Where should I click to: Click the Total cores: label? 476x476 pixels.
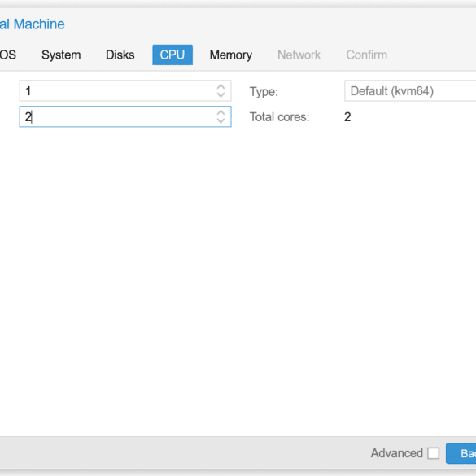(x=279, y=117)
